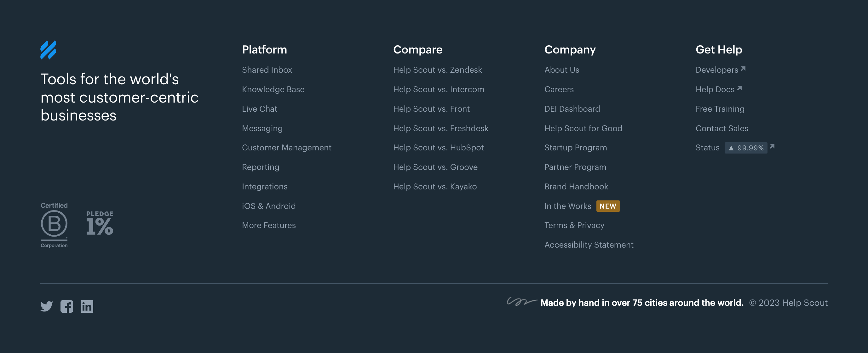This screenshot has width=868, height=353.
Task: Click external arrow icon beside Help Docs
Action: coord(739,88)
